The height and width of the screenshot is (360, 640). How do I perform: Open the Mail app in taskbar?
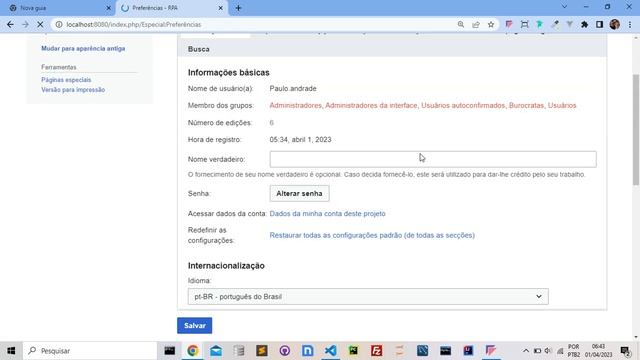tap(216, 351)
